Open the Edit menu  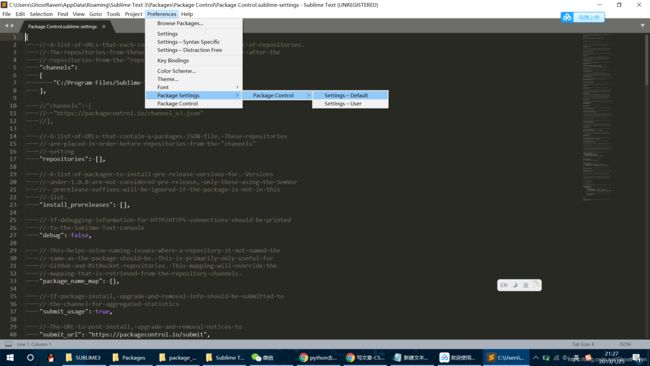(x=20, y=14)
